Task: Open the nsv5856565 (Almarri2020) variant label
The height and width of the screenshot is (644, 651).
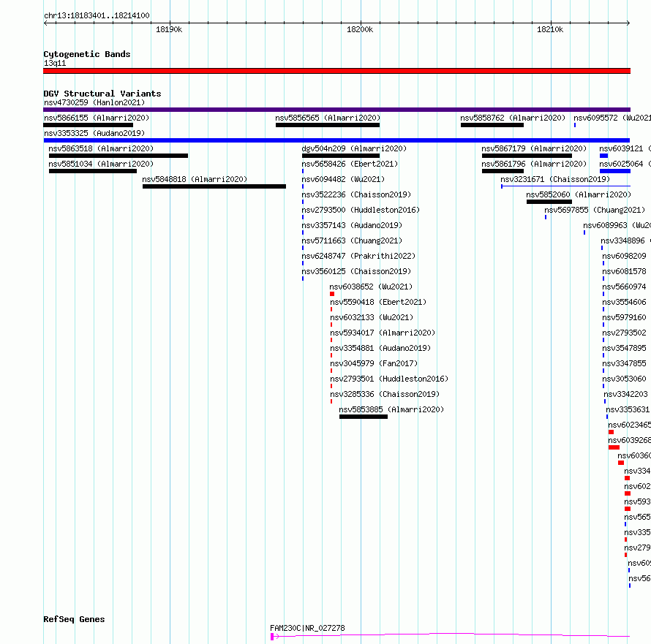Action: [328, 118]
